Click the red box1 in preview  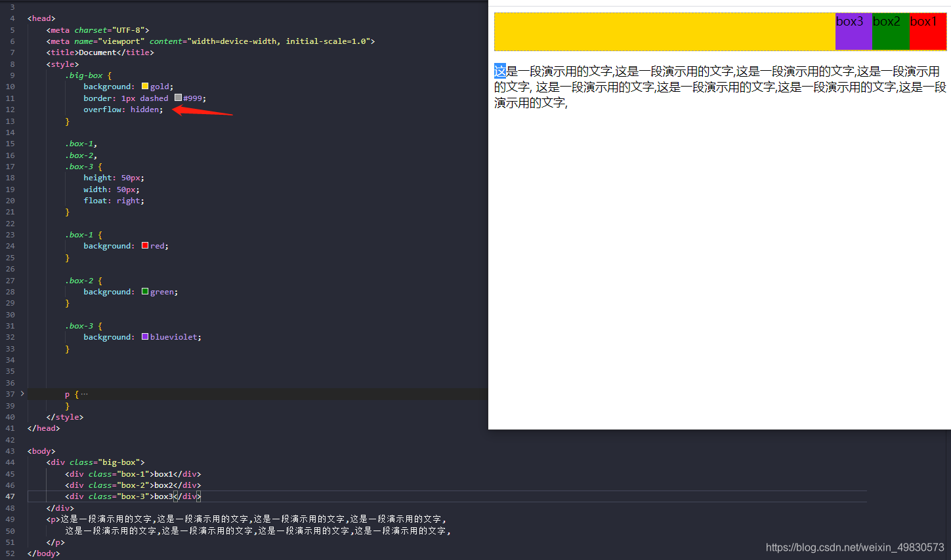927,31
